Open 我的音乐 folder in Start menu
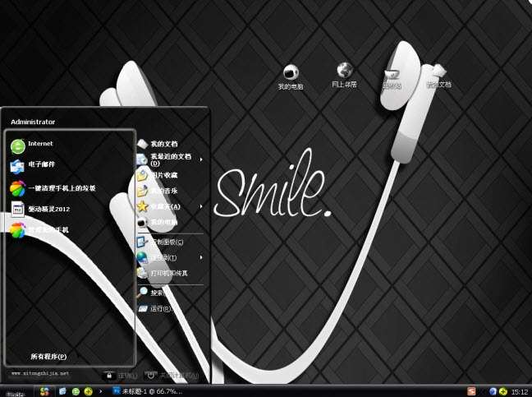Image resolution: width=532 pixels, height=397 pixels. pos(158,191)
